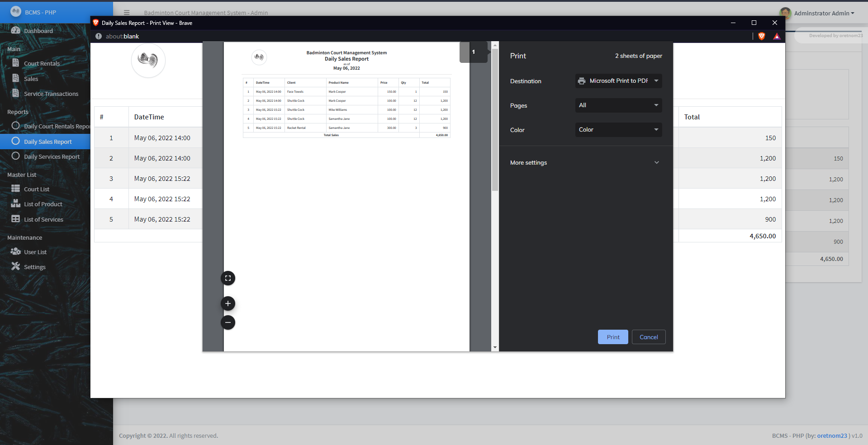Click the Court Rentals document icon
The height and width of the screenshot is (445, 868).
pos(16,63)
